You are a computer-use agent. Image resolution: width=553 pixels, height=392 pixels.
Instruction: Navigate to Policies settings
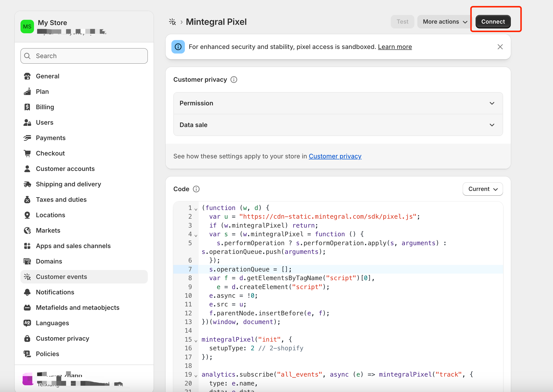(84, 354)
